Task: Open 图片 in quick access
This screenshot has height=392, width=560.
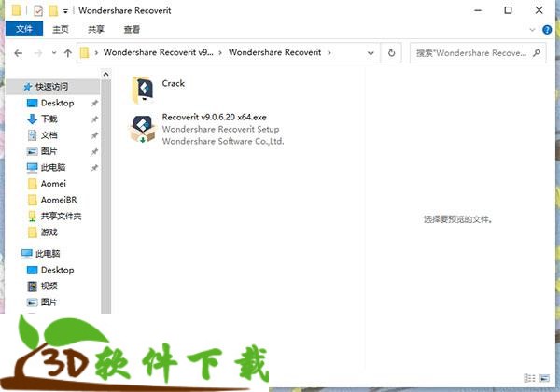Action: (49, 151)
